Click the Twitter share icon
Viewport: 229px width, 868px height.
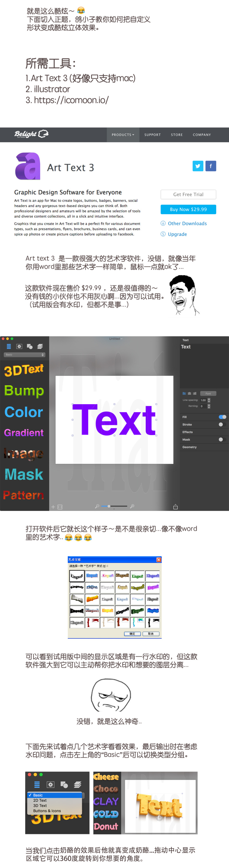pos(198,166)
